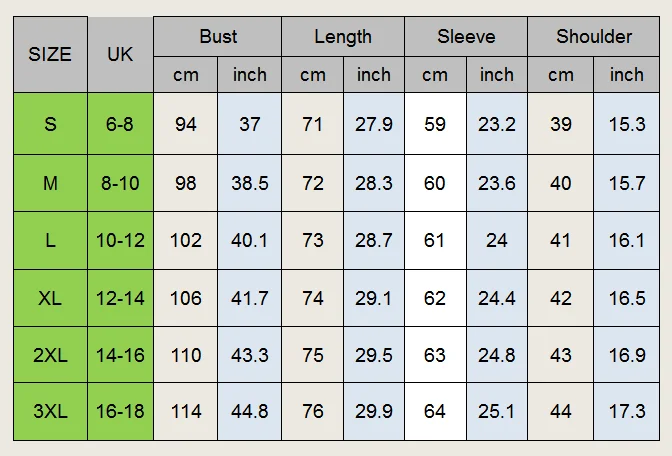Click shoulder cm value 44
This screenshot has height=456, width=672.
pos(561,411)
